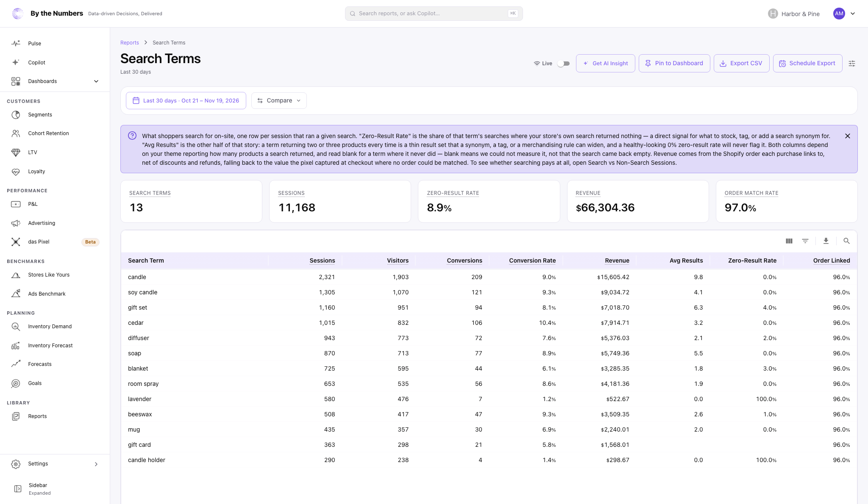Open the Compare dropdown
This screenshot has width=868, height=504.
(x=279, y=101)
